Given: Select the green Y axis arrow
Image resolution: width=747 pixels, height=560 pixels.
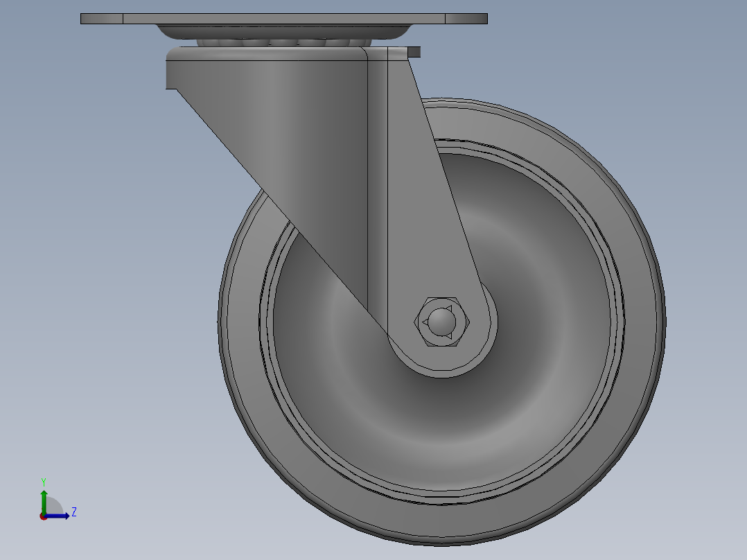Looking at the screenshot, I should 44,502.
